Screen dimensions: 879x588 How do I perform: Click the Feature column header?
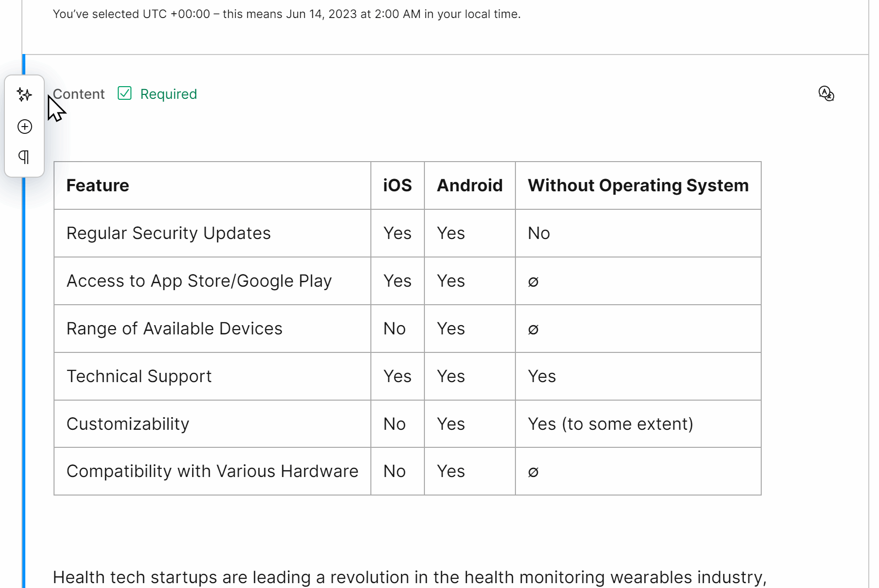(x=97, y=185)
